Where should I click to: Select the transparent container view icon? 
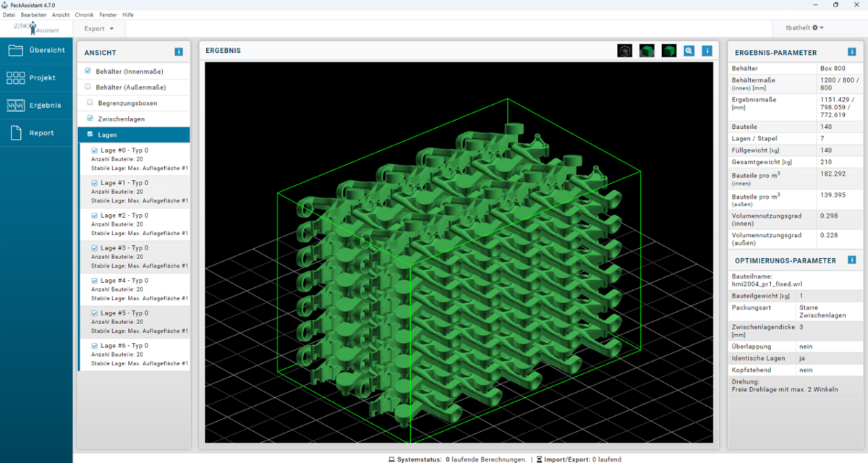click(x=645, y=51)
